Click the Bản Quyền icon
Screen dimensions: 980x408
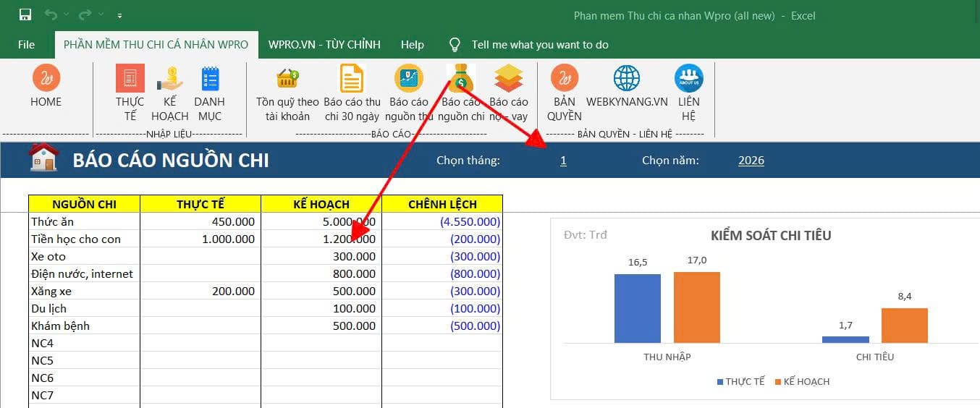click(x=564, y=78)
